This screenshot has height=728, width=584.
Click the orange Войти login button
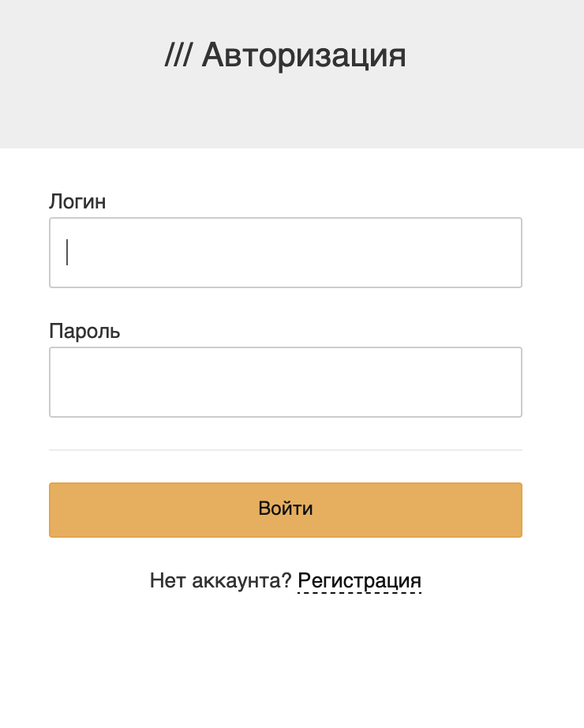pyautogui.click(x=285, y=510)
